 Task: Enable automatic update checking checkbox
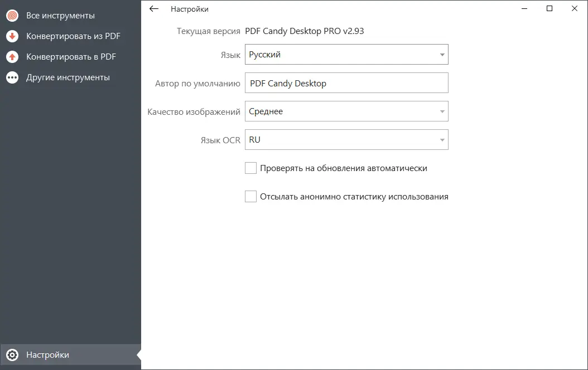[x=250, y=168]
